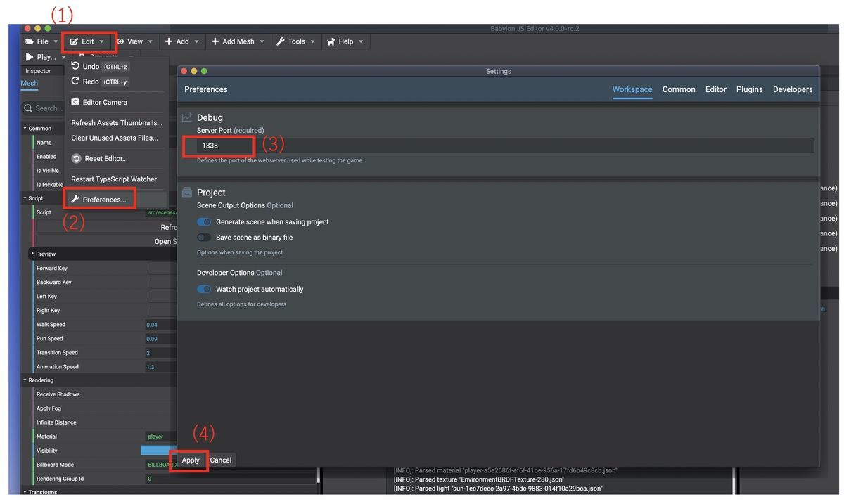The width and height of the screenshot is (844, 504).
Task: Click the Play button in toolbar
Action: click(x=41, y=57)
